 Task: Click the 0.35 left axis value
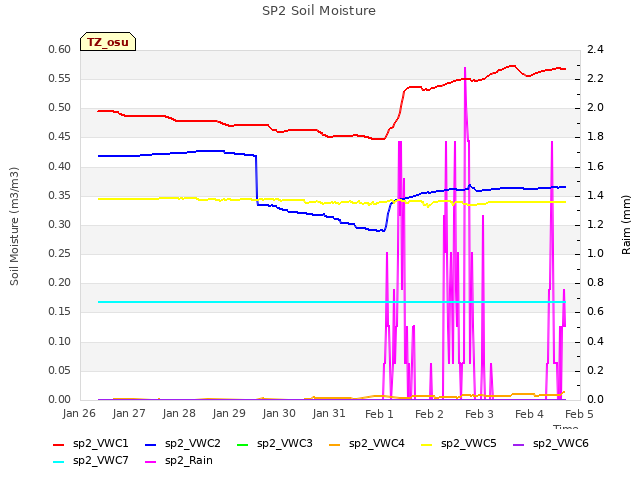[60, 196]
